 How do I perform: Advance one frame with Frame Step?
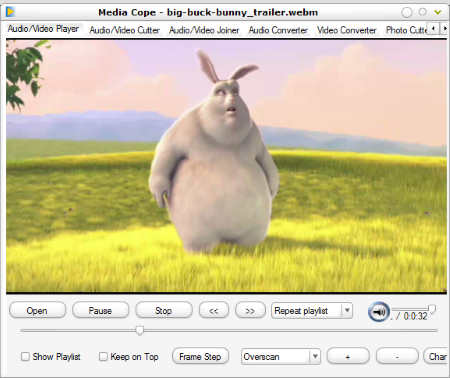[x=200, y=356]
